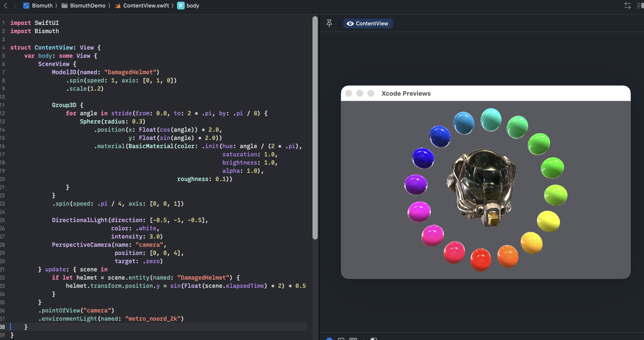Screen dimensions: 644x340
Task: Open the body symbol jump menu
Action: tap(193, 6)
